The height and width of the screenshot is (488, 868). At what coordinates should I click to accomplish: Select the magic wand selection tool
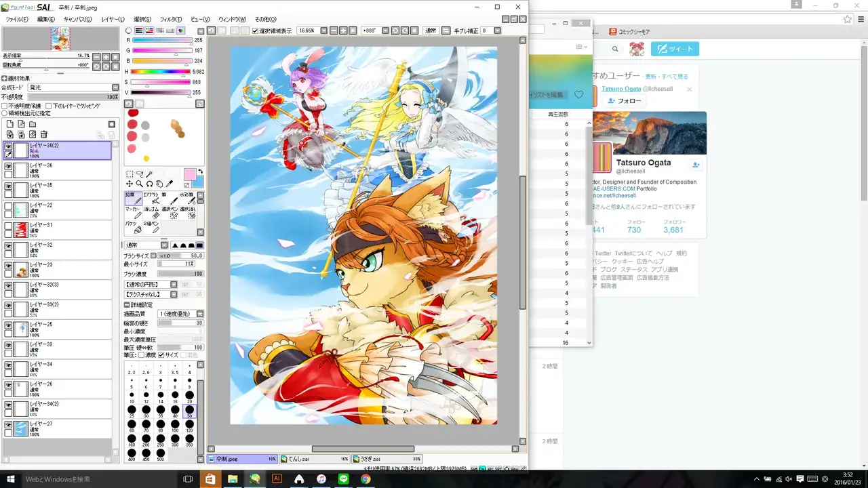coord(149,174)
